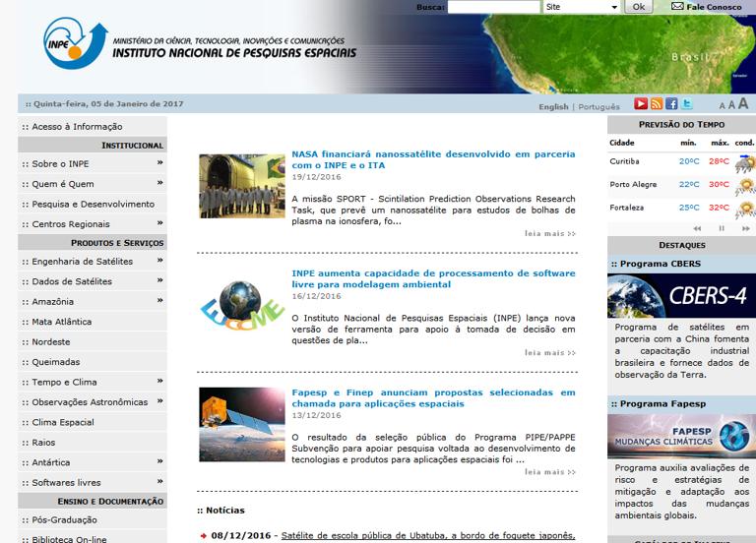Open the INPE YouTube channel icon

pyautogui.click(x=640, y=104)
